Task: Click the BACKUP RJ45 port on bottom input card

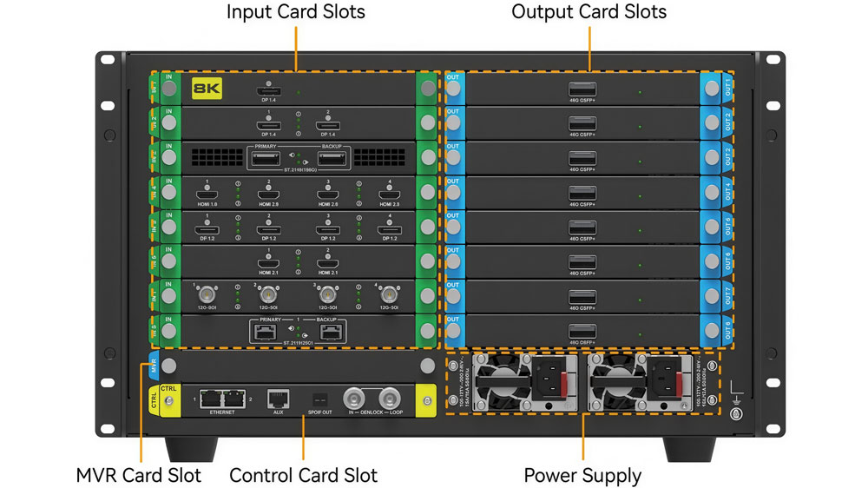Action: (336, 329)
